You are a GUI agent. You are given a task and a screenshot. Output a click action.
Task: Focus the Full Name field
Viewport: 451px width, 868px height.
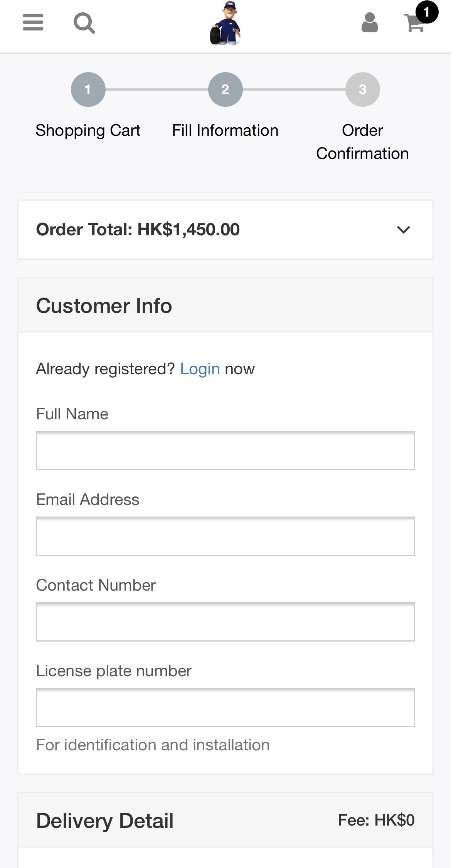225,451
